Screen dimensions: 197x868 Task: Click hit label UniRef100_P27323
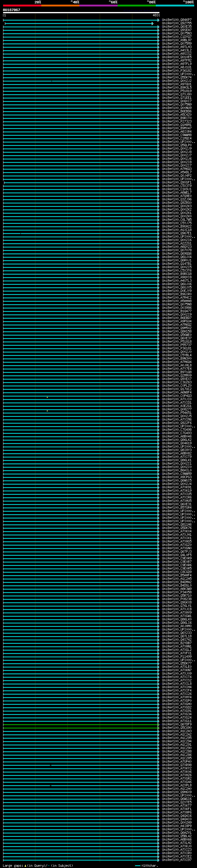click(x=177, y=121)
